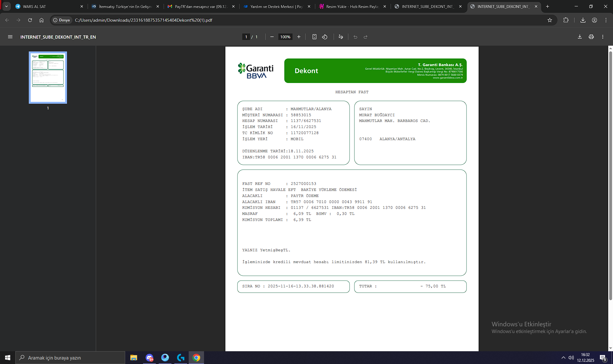The image size is (613, 364).
Task: Switch to the first INTERNET_SUBE_DEKONT tab
Action: [x=428, y=6]
